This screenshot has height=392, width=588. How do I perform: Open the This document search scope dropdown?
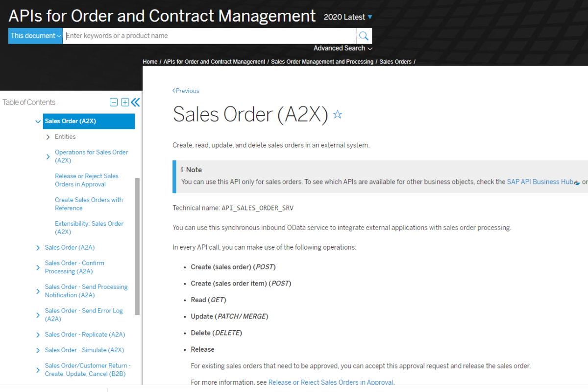(x=35, y=35)
